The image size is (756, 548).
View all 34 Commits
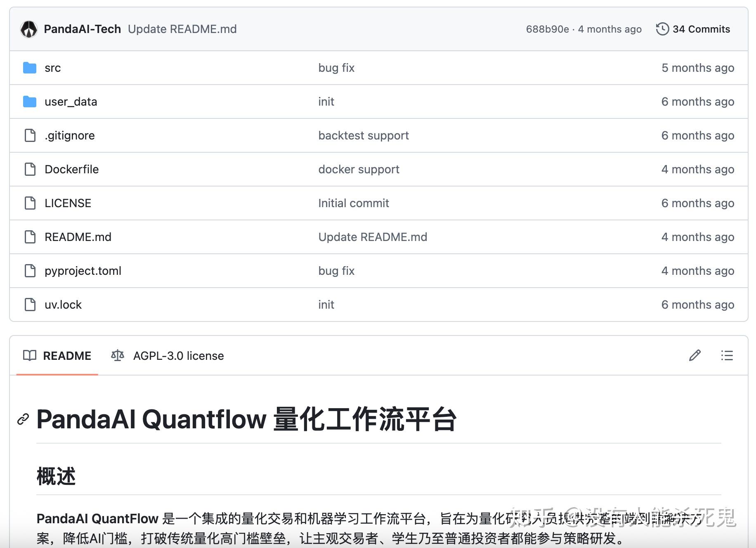click(701, 29)
